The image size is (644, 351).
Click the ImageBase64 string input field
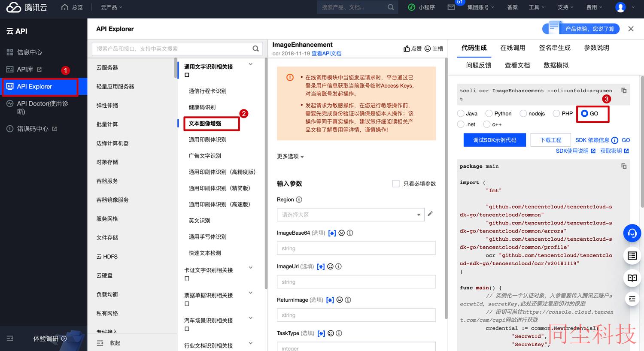[356, 248]
